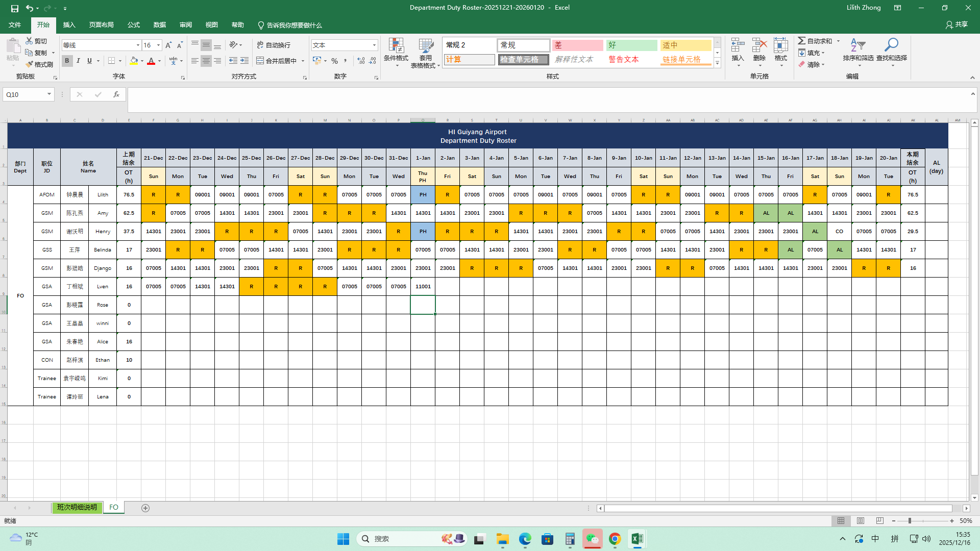The image size is (980, 551).
Task: Expand the Name Box dropdown arrow
Action: [49, 94]
